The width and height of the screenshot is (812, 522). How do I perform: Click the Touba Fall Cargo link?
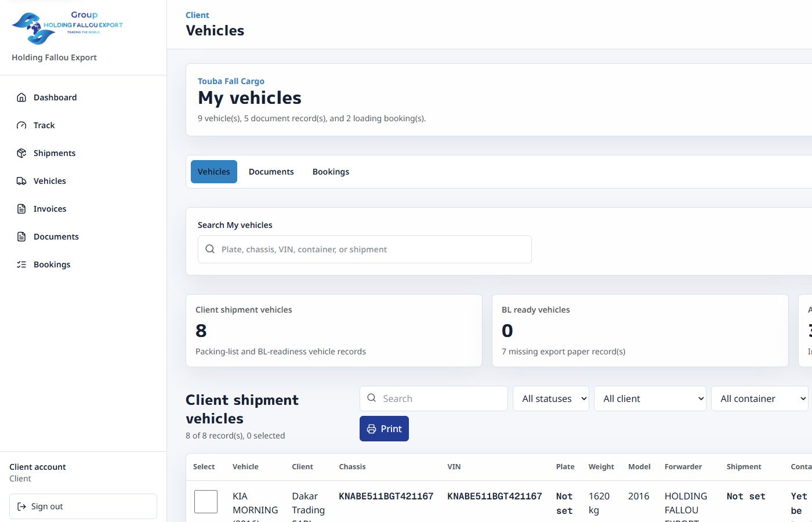[231, 81]
